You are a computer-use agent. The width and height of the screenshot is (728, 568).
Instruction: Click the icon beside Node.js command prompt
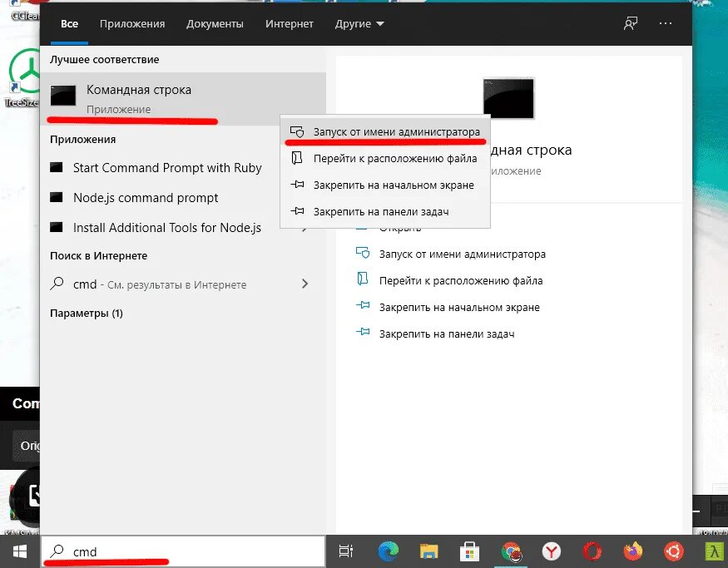tap(57, 197)
